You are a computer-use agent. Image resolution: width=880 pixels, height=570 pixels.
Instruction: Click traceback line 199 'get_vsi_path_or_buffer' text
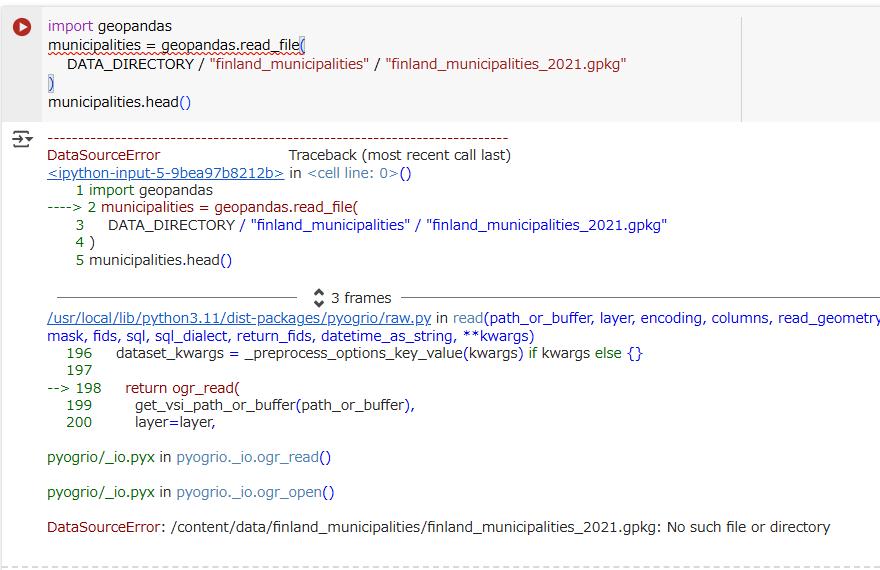coord(216,405)
